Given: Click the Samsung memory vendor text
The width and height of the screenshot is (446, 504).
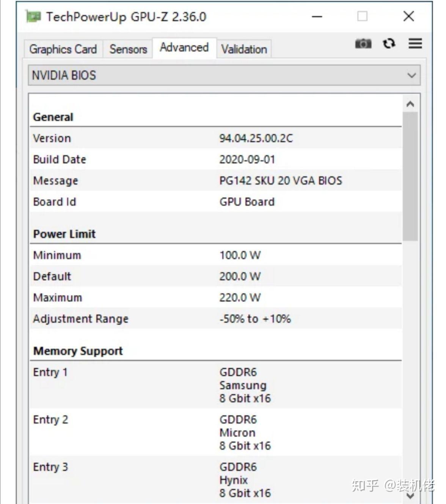Looking at the screenshot, I should [x=243, y=386].
